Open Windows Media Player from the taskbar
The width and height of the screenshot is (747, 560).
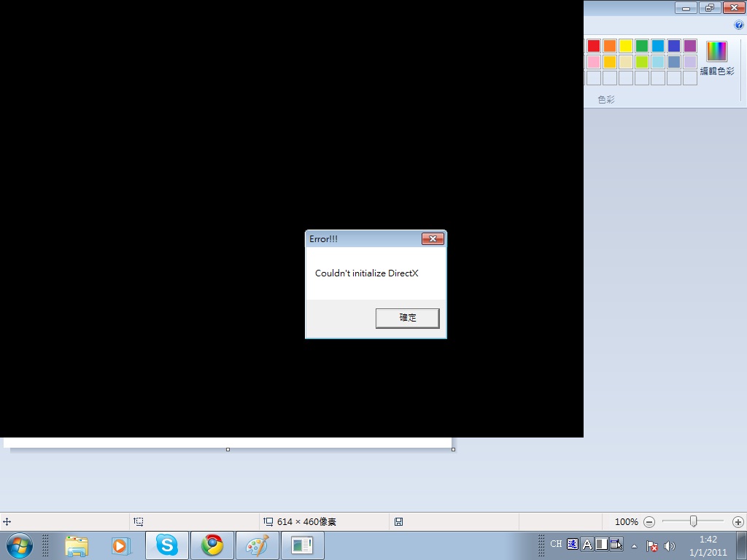click(122, 545)
